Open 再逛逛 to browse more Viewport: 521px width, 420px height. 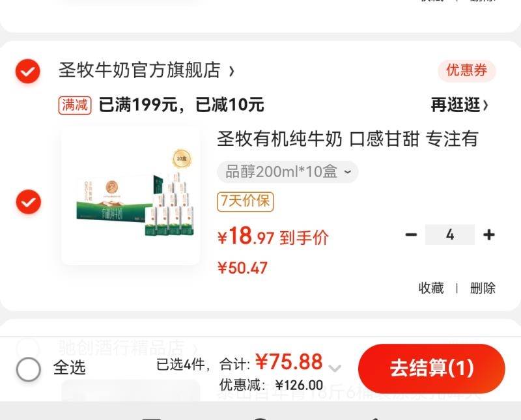point(460,105)
